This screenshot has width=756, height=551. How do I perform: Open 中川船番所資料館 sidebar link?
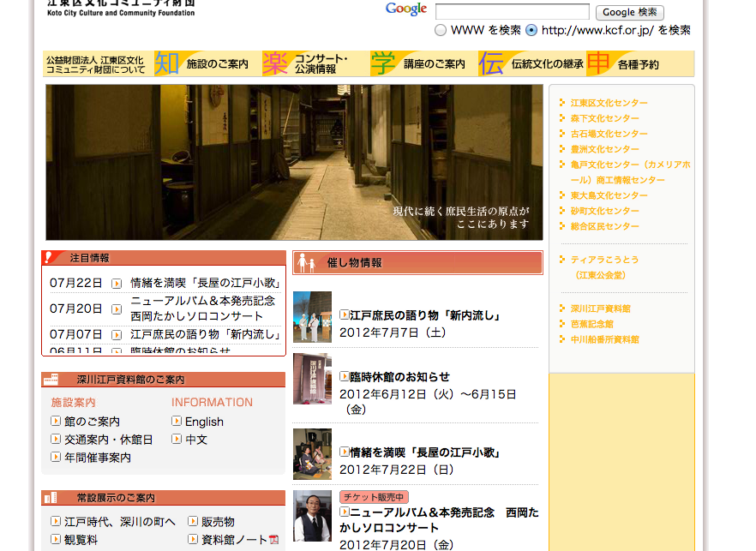(604, 339)
